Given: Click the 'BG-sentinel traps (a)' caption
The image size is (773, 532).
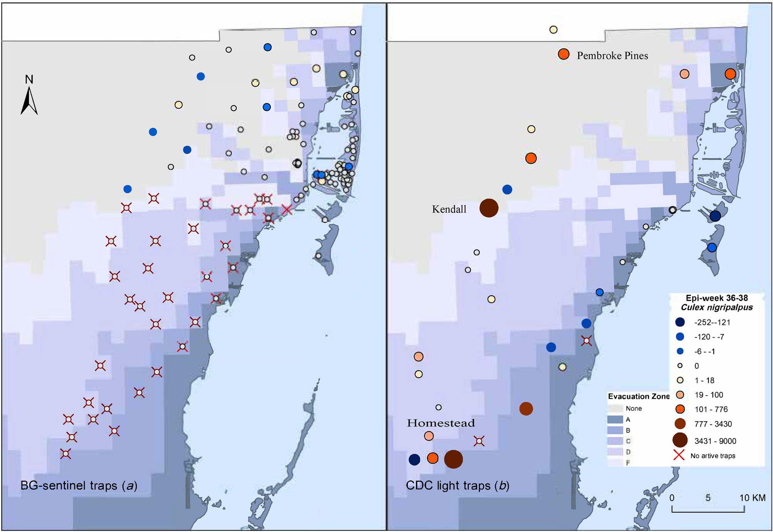Looking at the screenshot, I should point(79,486).
